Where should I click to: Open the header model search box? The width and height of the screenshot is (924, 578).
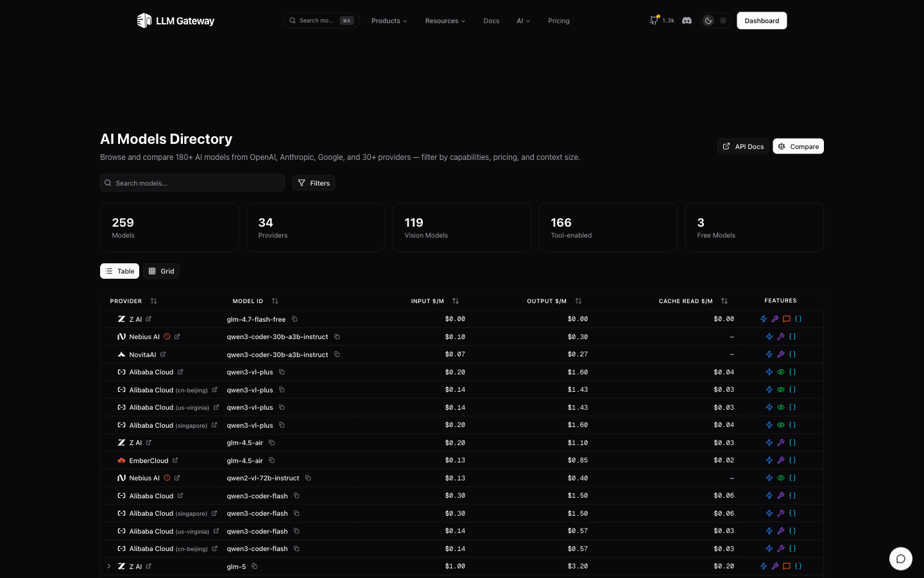click(x=321, y=21)
